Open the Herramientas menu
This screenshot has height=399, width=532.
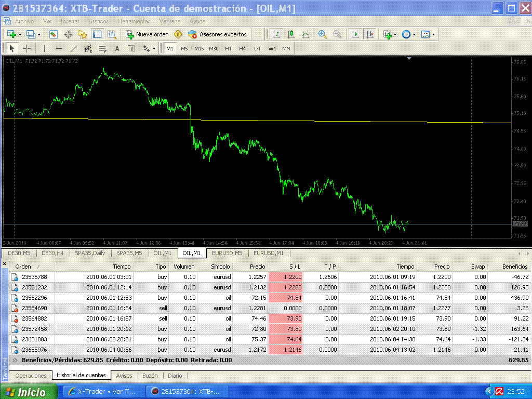coord(134,21)
